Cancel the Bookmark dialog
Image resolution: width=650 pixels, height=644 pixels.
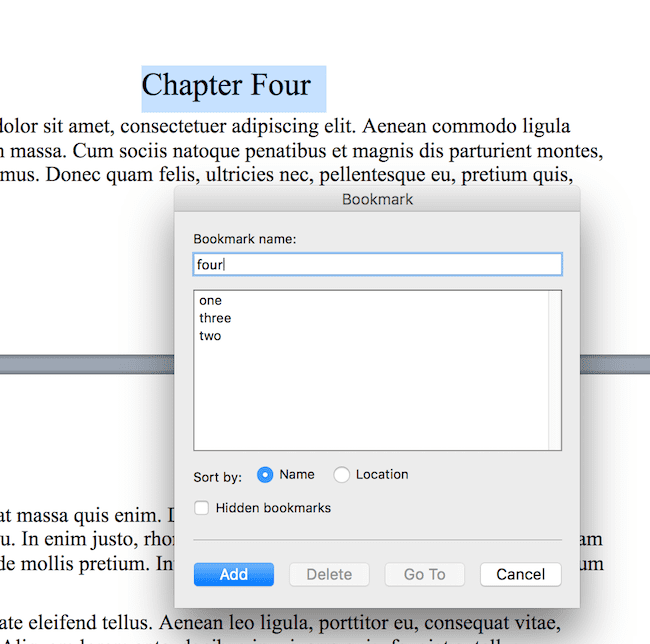click(520, 574)
